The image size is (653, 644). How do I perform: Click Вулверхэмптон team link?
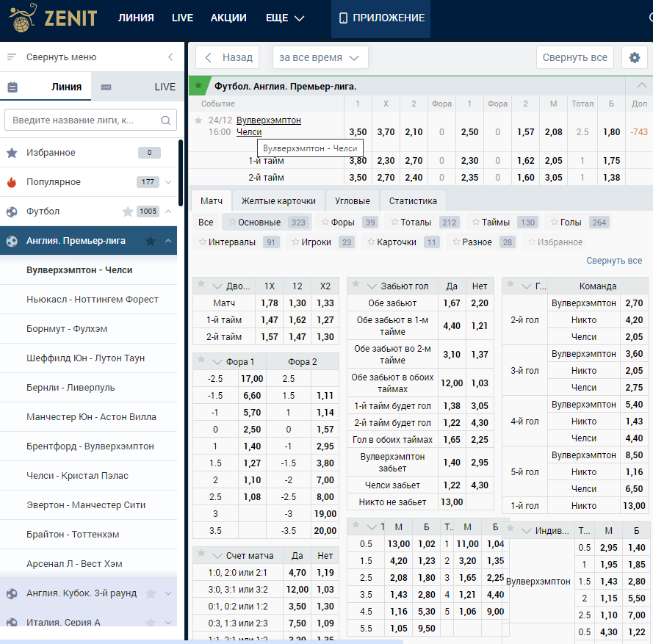tap(269, 120)
